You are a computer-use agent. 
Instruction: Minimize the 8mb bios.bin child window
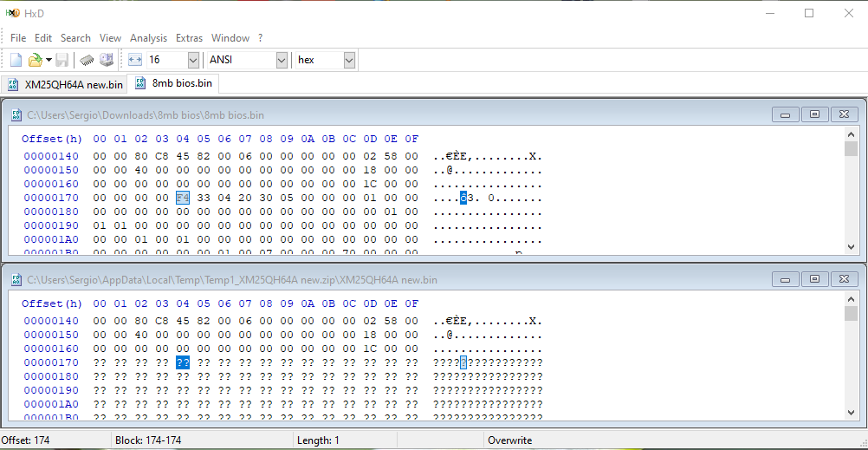coord(786,114)
